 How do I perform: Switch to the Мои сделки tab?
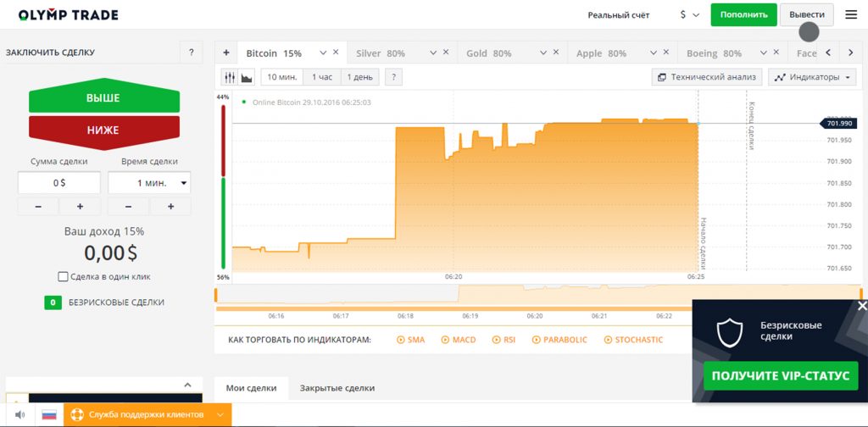(x=251, y=388)
